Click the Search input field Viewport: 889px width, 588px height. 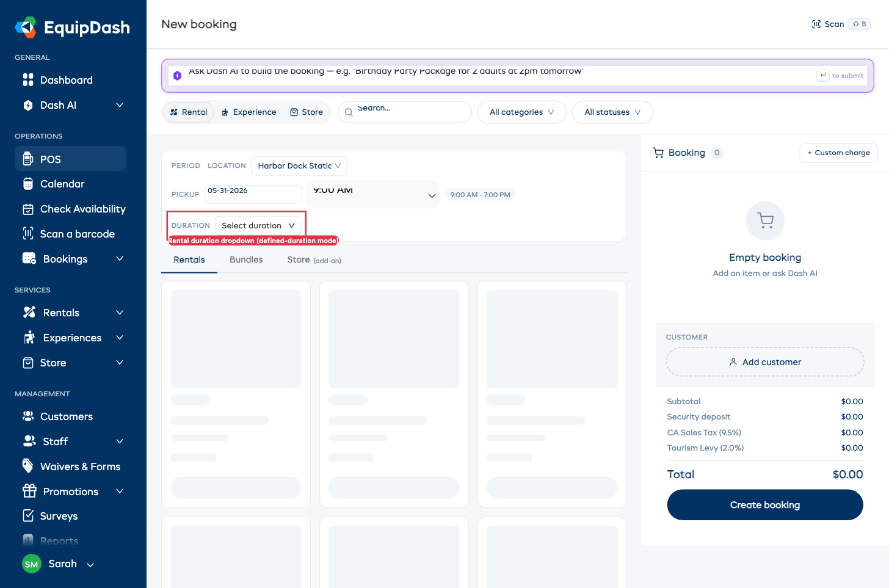pos(405,112)
